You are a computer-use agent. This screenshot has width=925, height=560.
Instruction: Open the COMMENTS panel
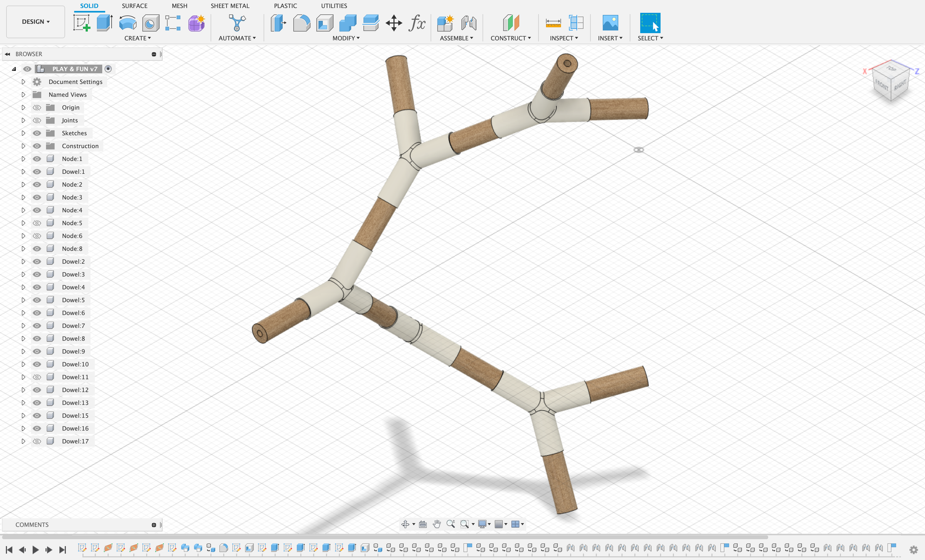(x=32, y=524)
